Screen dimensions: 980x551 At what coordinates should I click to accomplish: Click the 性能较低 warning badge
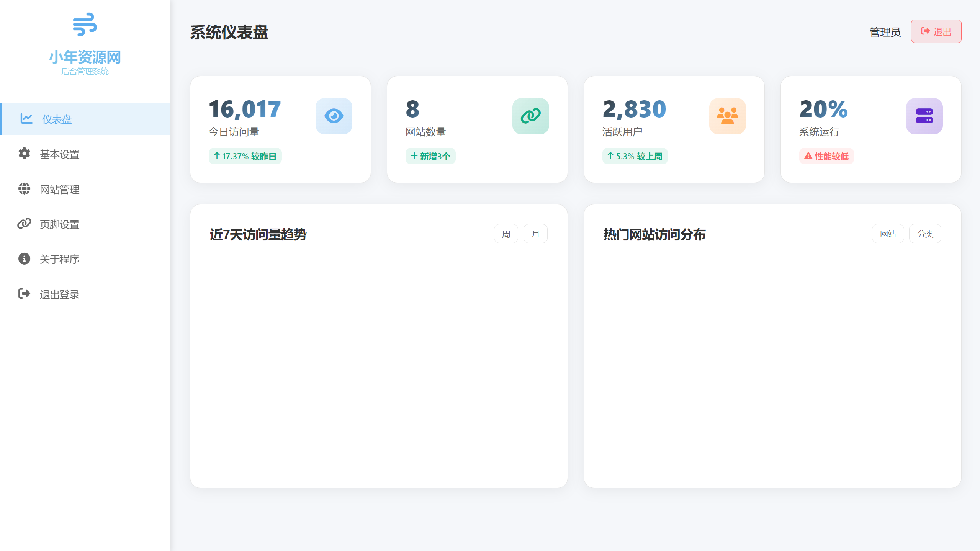(x=826, y=156)
